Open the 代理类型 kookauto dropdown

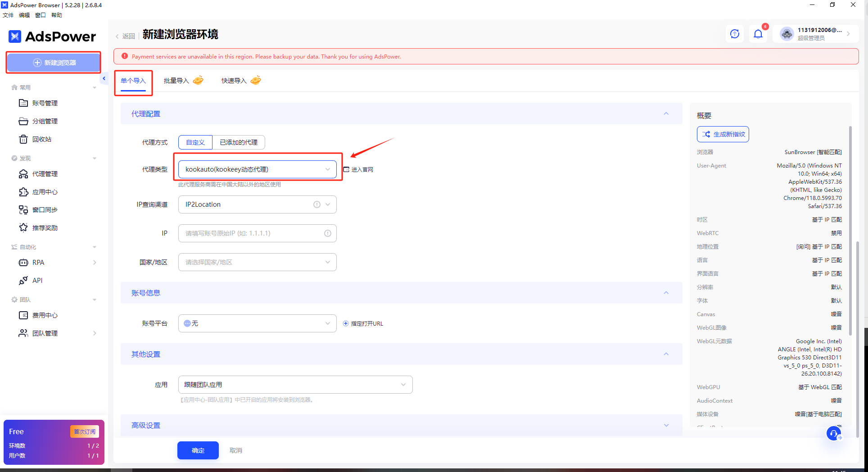pos(257,169)
